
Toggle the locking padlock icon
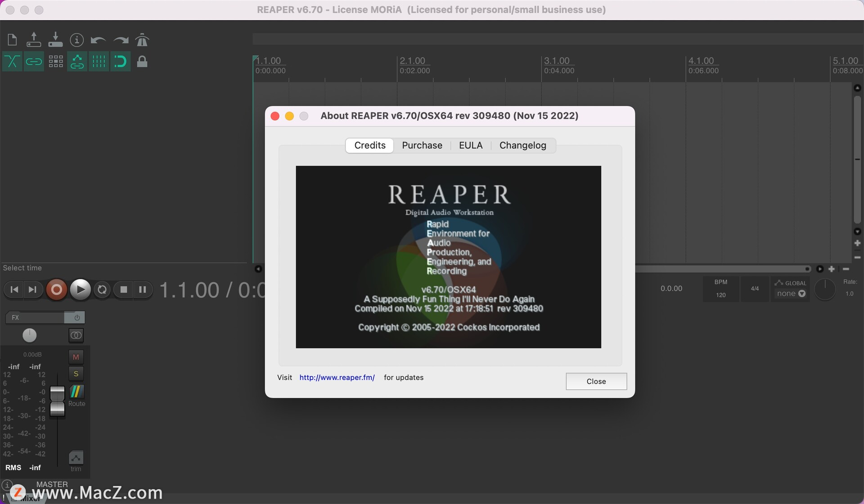[x=142, y=62]
